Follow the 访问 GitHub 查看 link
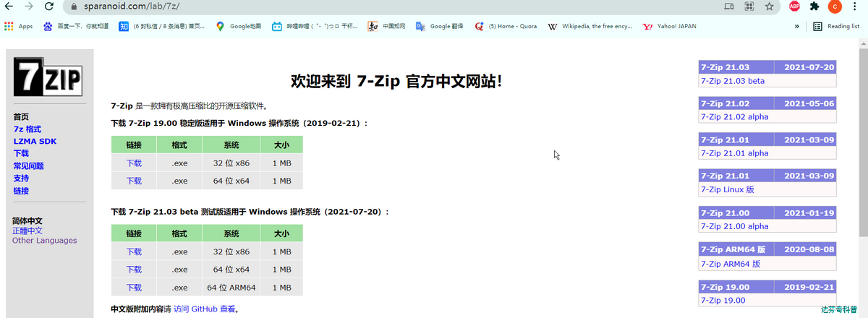868x318 pixels. point(205,309)
